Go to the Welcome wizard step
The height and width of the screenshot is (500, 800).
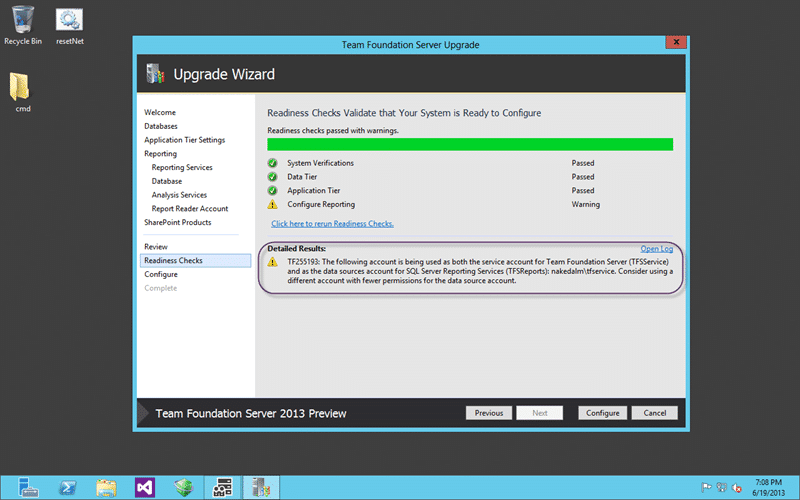160,112
